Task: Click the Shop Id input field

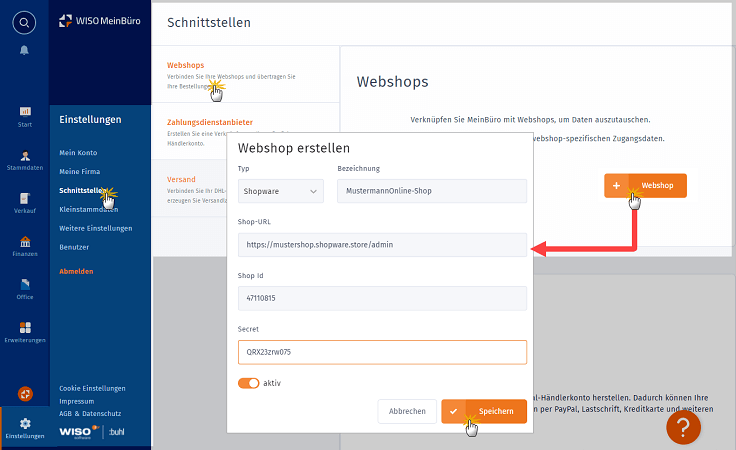Action: click(382, 298)
